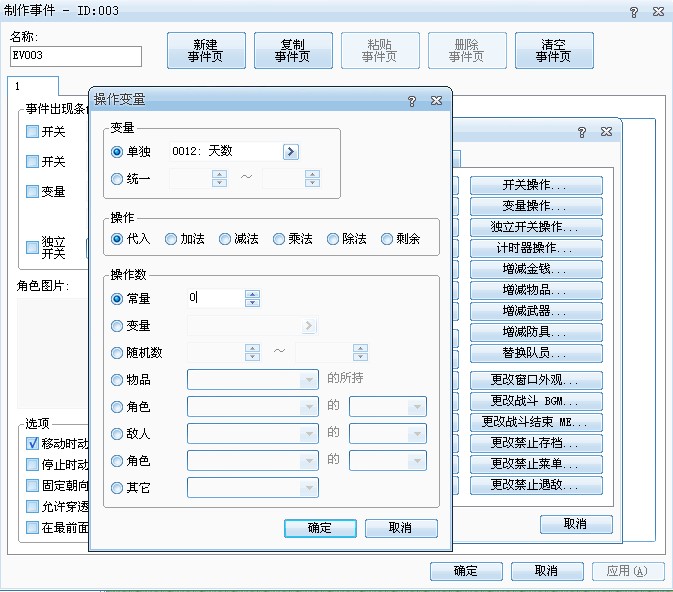Uncheck 移动时动 option checkbox
Image resolution: width=673 pixels, height=592 pixels.
[x=32, y=443]
